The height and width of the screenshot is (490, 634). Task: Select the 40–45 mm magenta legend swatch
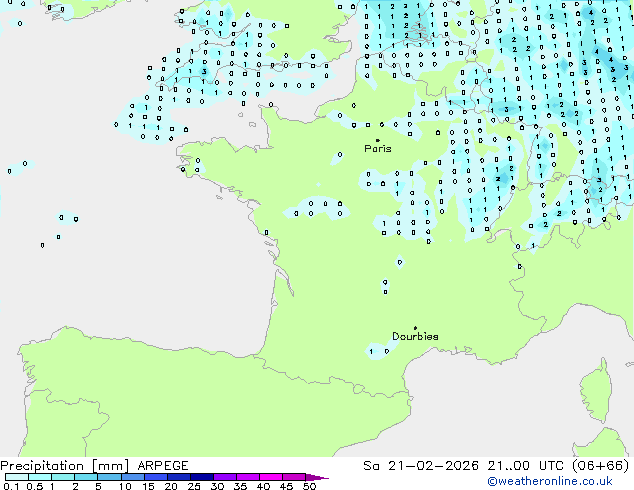click(271, 477)
